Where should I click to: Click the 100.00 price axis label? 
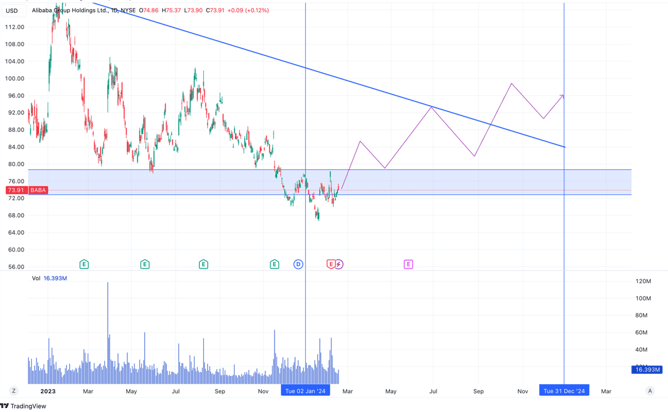coord(15,78)
